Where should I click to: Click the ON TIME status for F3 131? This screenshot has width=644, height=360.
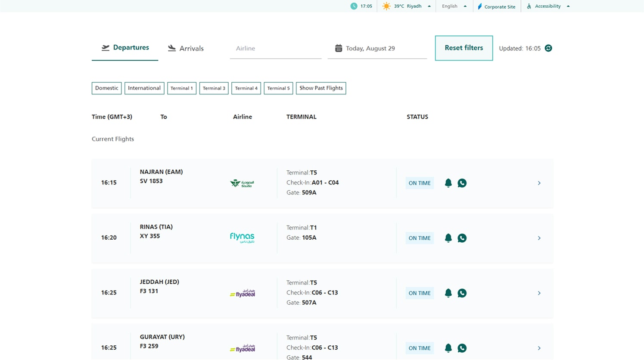coord(420,293)
